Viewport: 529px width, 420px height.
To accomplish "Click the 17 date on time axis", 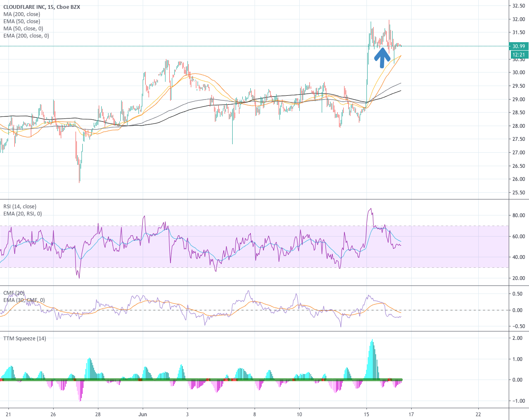I will 411,414.
